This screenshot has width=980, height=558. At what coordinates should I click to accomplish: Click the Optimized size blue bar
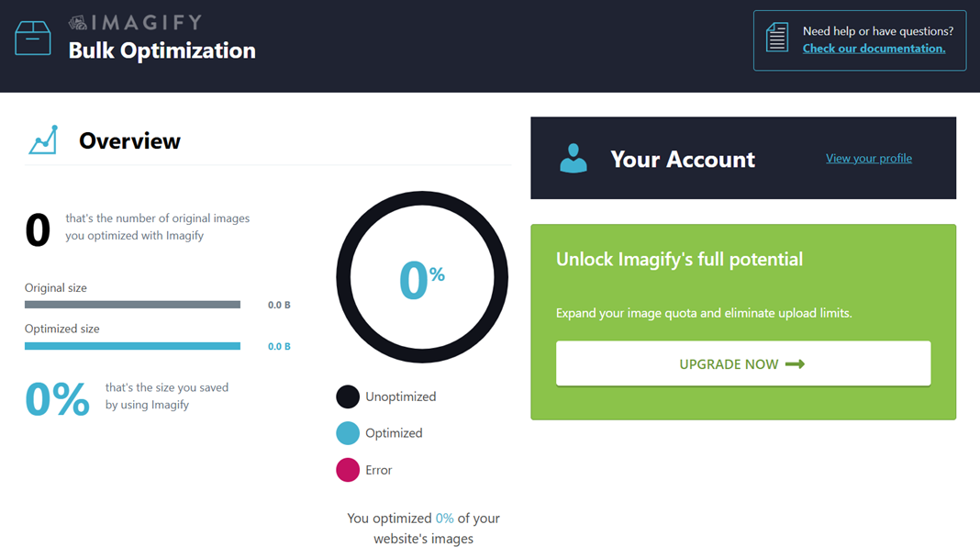(x=132, y=346)
